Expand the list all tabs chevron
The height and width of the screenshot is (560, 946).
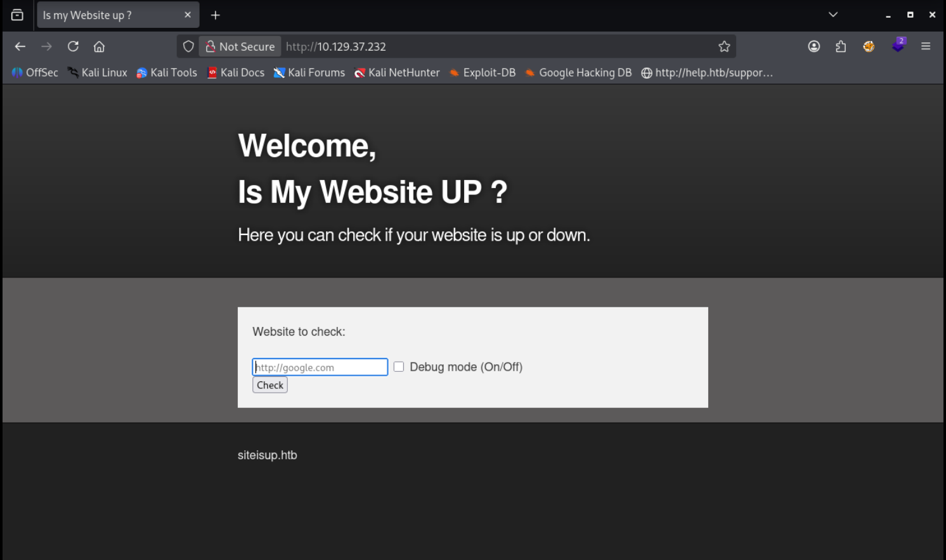pyautogui.click(x=833, y=15)
